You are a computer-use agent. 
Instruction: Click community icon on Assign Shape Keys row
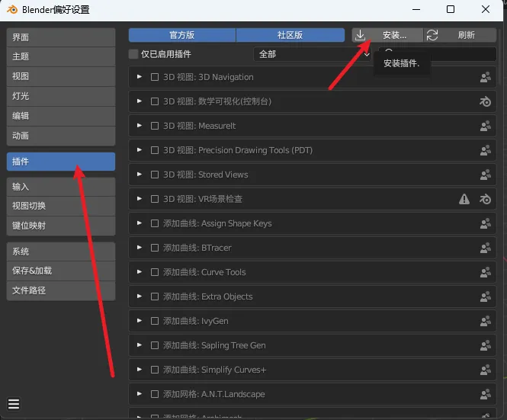coord(486,224)
